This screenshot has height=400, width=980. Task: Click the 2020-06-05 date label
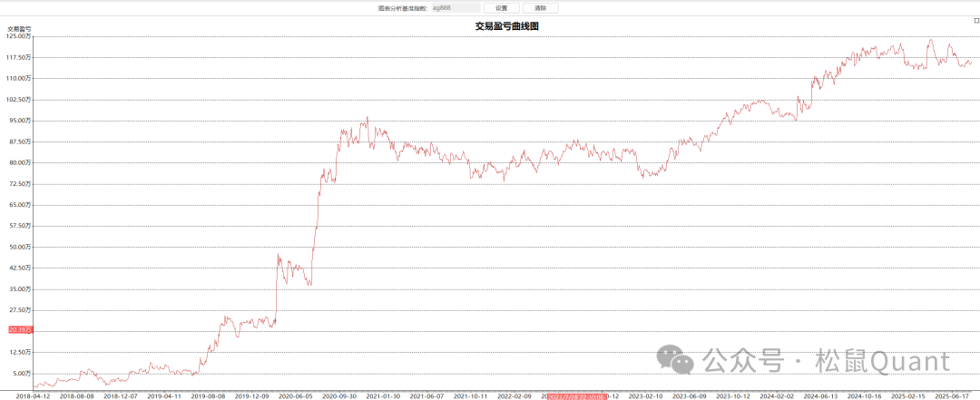pyautogui.click(x=296, y=396)
